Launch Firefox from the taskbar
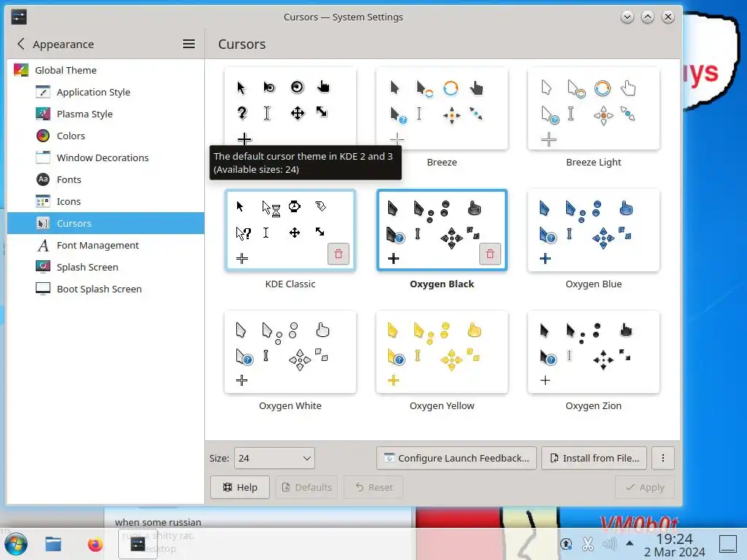This screenshot has height=560, width=747. pos(95,544)
